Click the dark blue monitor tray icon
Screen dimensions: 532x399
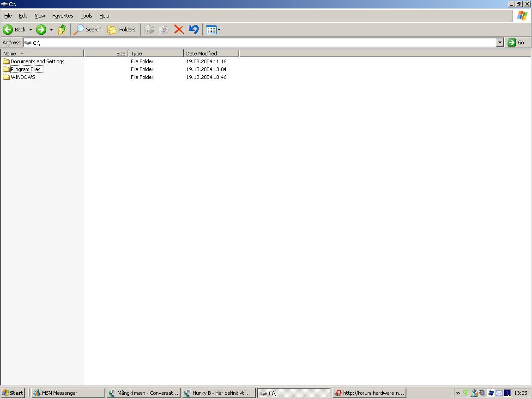(x=508, y=393)
